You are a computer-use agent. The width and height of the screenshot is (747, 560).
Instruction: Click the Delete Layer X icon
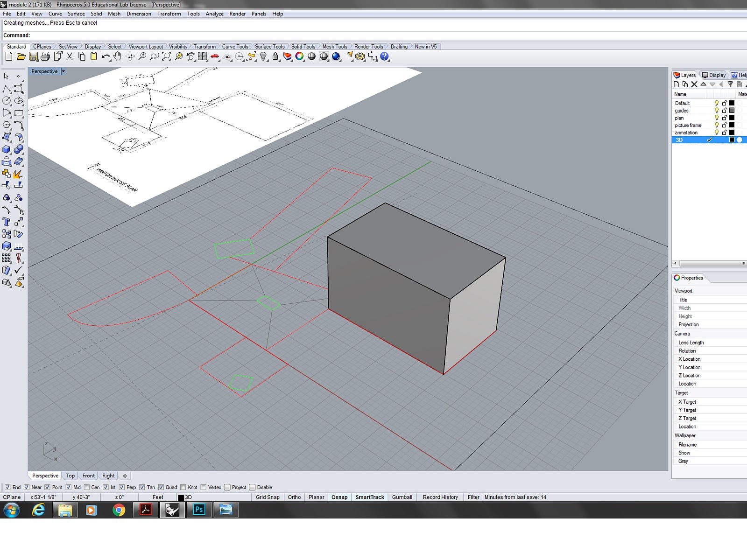694,84
